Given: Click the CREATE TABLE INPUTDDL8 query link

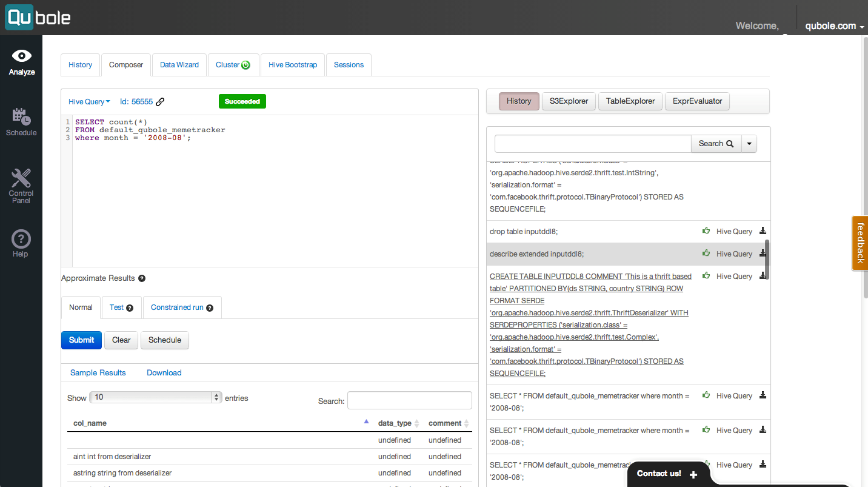Looking at the screenshot, I should (589, 325).
